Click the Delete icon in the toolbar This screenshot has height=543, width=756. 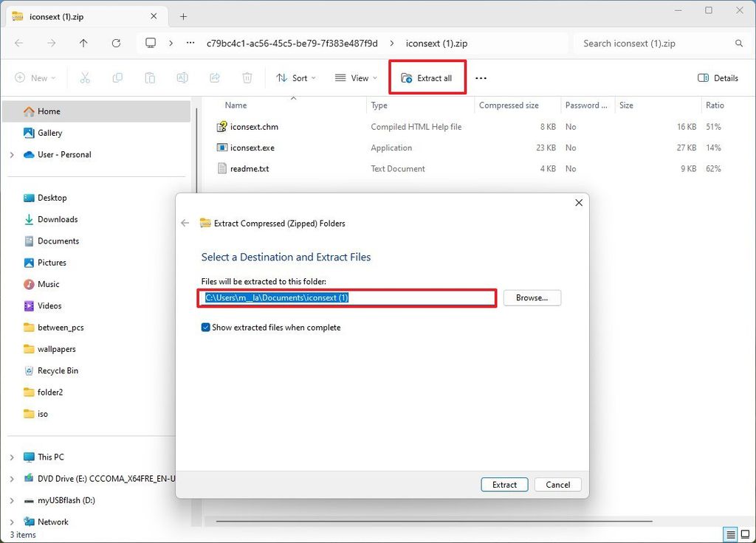pyautogui.click(x=247, y=77)
